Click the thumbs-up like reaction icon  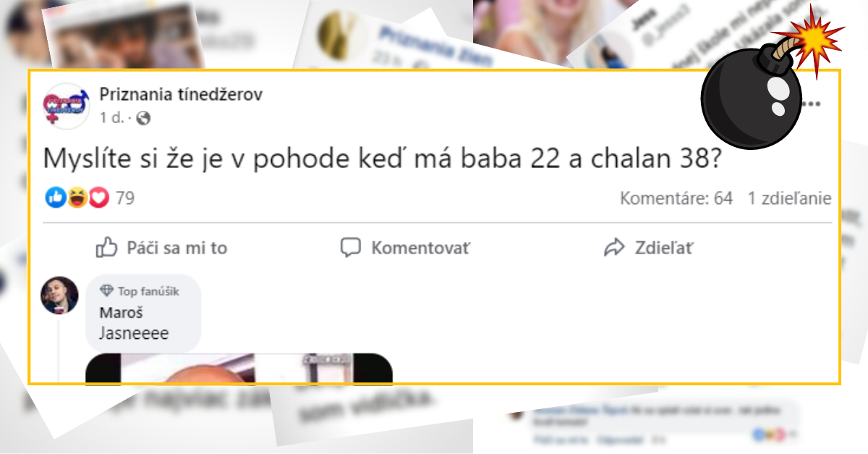tap(56, 197)
